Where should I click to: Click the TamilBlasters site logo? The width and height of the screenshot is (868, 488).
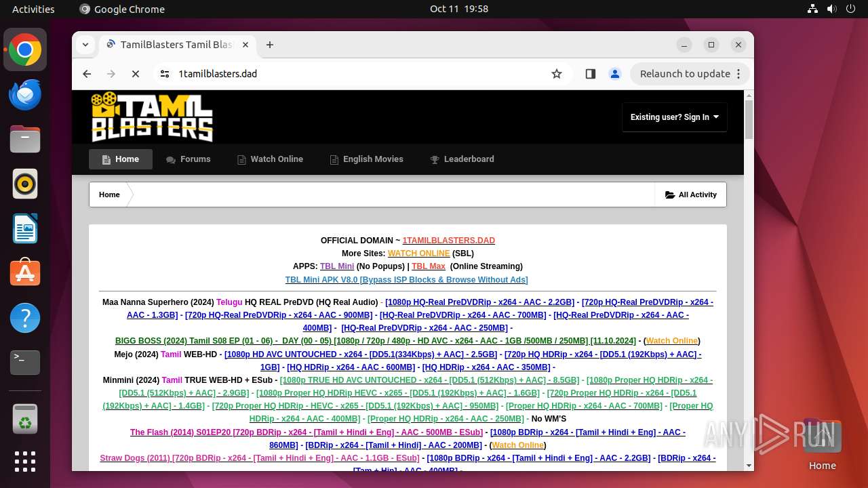click(153, 117)
